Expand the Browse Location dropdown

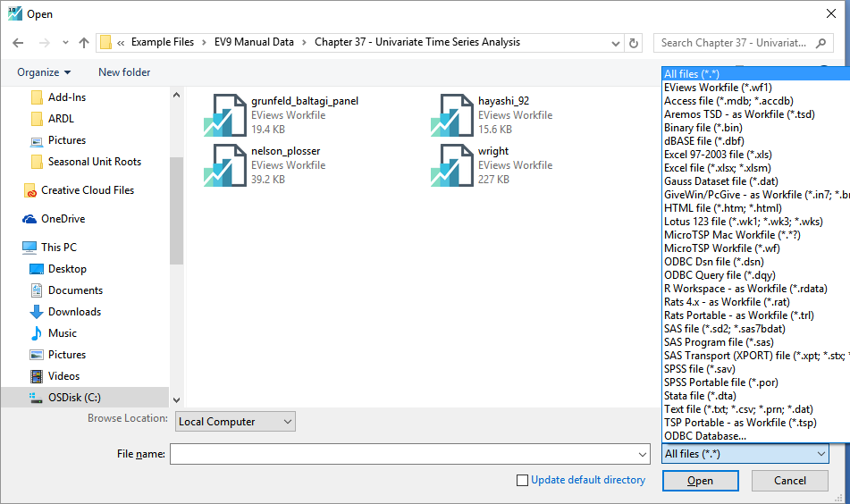pos(236,422)
